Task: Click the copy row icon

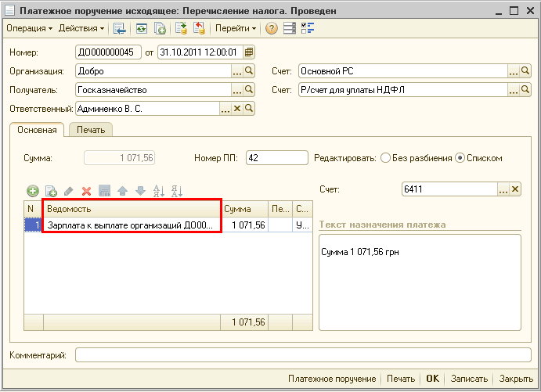Action: click(51, 191)
